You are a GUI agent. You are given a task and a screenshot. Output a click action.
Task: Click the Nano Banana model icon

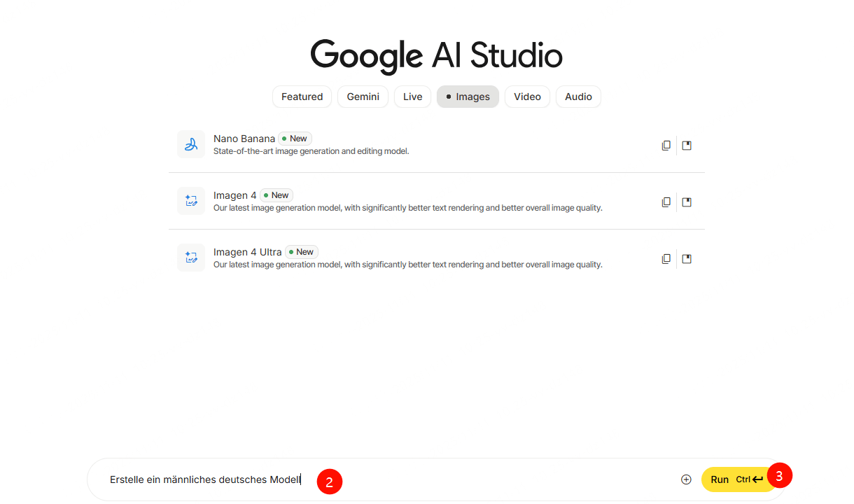(x=191, y=144)
